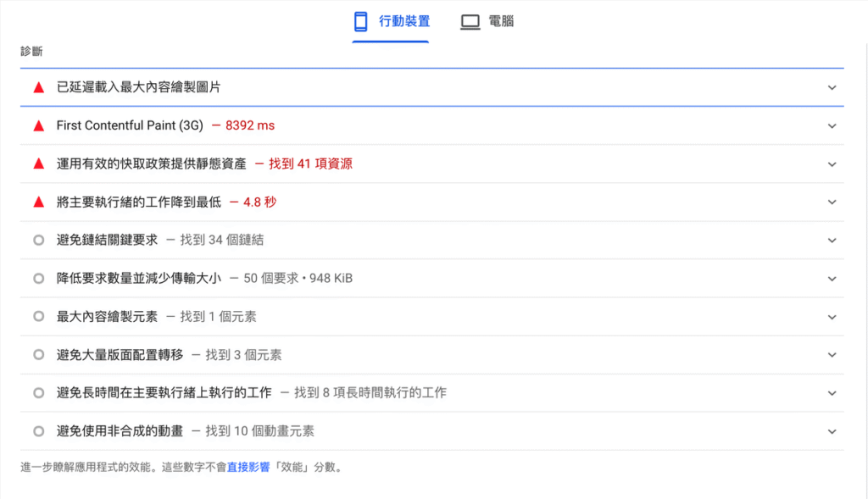Expand 避免大量版面配置轉移 chevron
This screenshot has height=499, width=868.
point(832,355)
